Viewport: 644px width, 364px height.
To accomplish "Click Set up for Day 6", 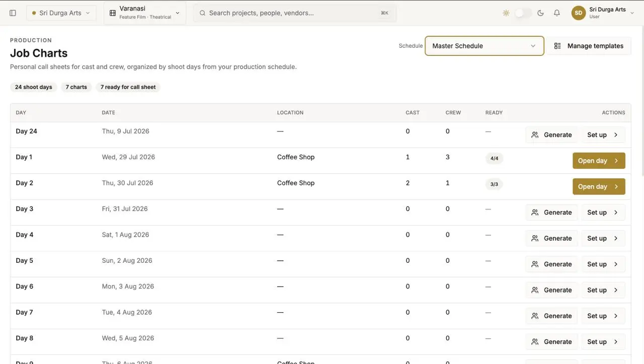I will 603,290.
